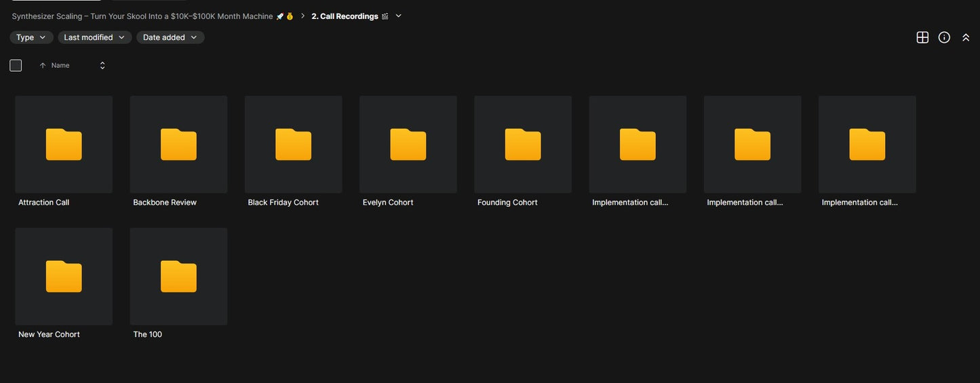
Task: Open the Type filter dropdown
Action: coord(31,37)
